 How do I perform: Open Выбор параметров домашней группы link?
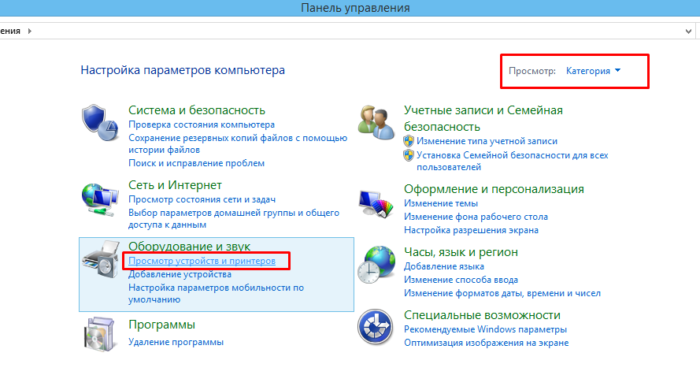(x=233, y=219)
